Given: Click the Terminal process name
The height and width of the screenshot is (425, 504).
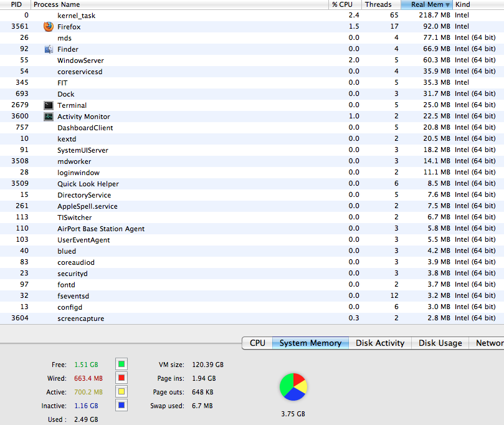Looking at the screenshot, I should (72, 105).
